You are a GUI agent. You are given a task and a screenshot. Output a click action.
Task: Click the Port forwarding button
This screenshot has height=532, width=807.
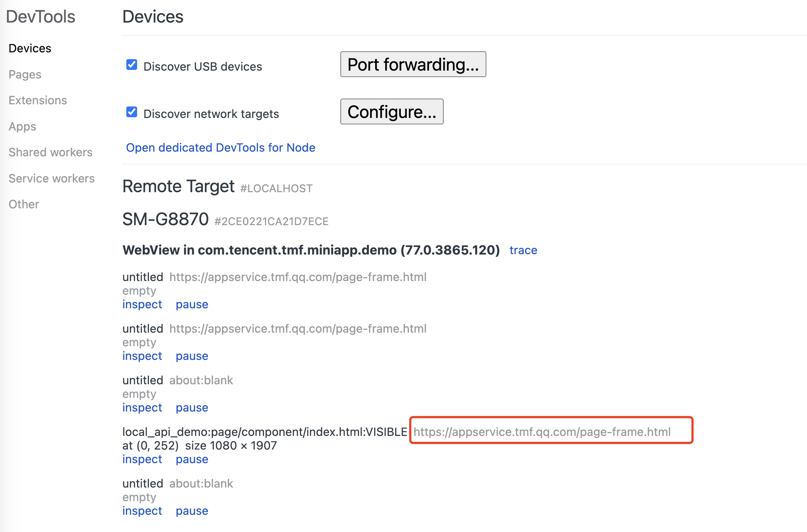(413, 65)
